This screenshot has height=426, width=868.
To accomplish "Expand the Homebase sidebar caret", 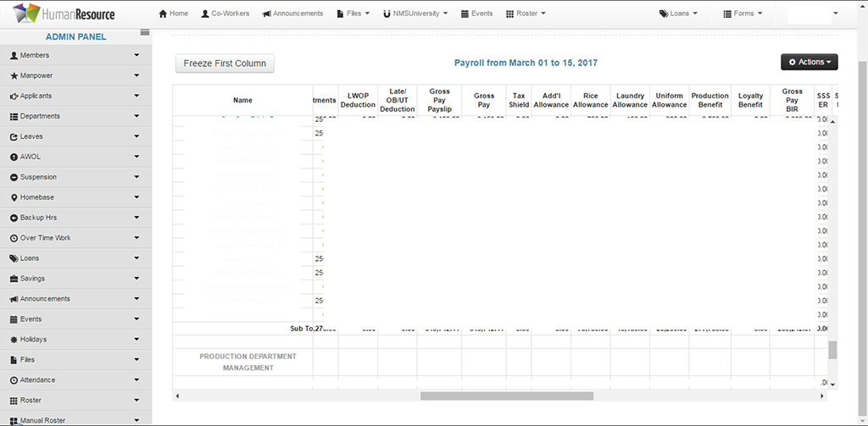I will tap(136, 197).
